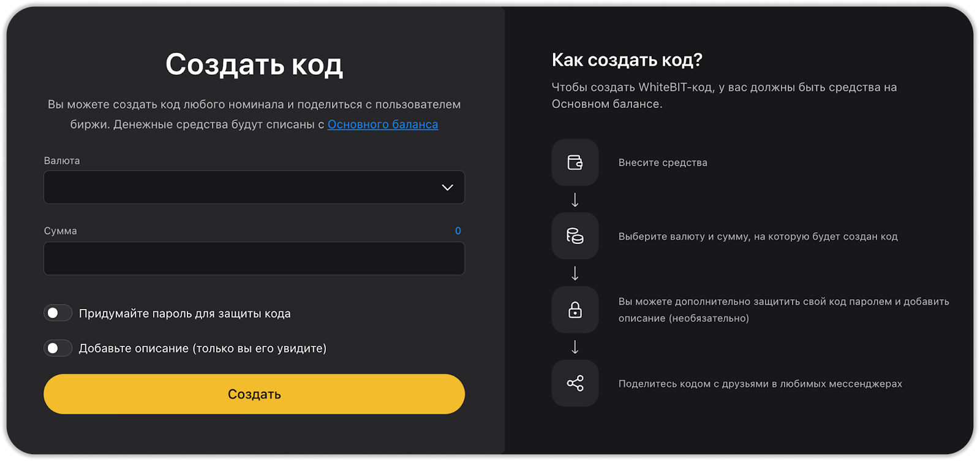Click the arrow below the coins icon
The height and width of the screenshot is (461, 980).
pos(575,273)
